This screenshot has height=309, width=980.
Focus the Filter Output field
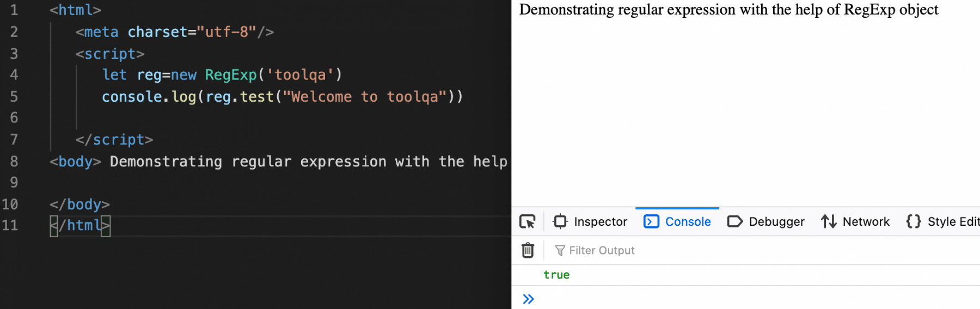762,250
